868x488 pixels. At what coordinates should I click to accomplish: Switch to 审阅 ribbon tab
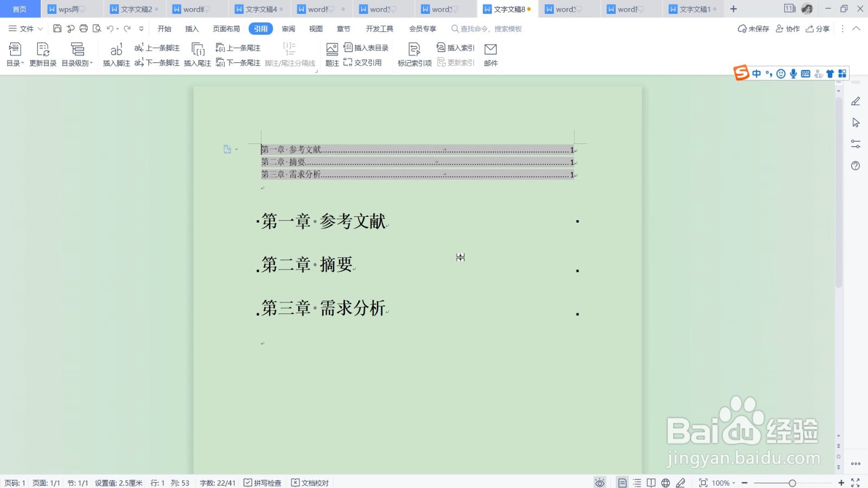pyautogui.click(x=289, y=29)
